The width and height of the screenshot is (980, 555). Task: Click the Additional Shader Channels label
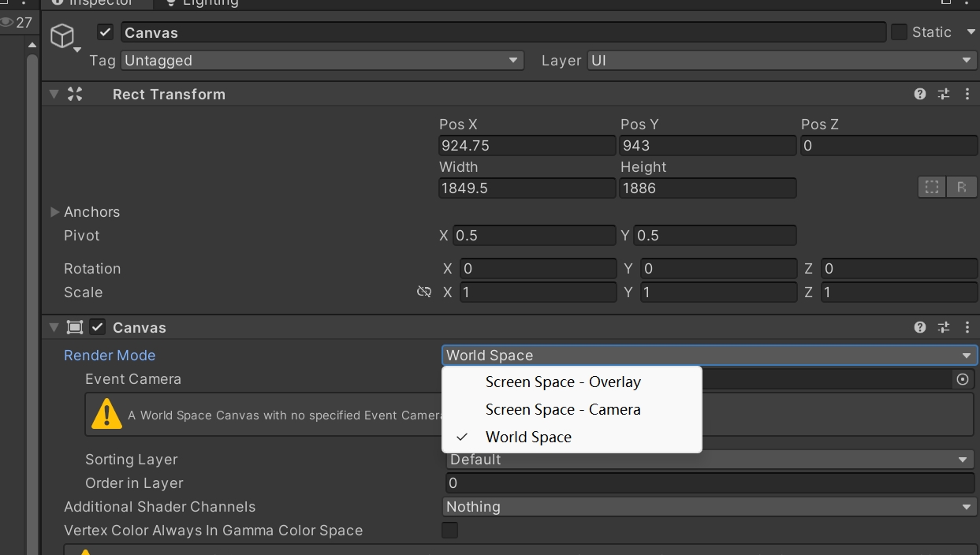[160, 507]
